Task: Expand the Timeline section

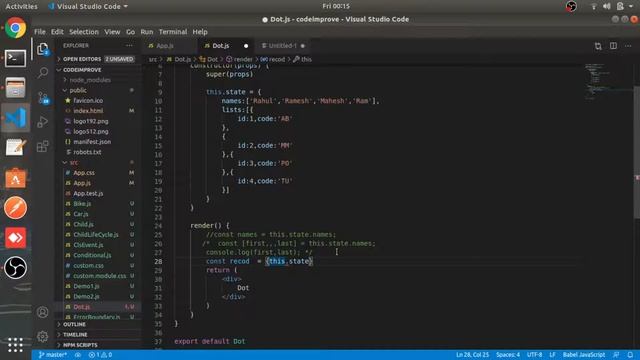Action: [97, 335]
